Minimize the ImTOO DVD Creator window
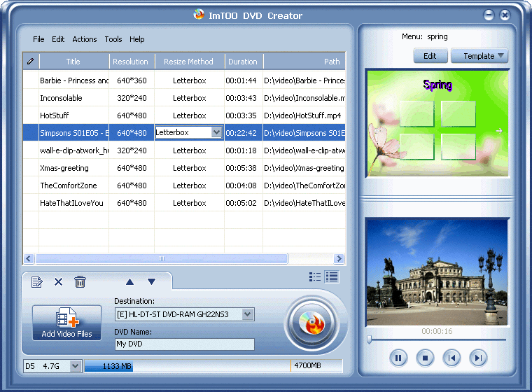 coord(489,15)
